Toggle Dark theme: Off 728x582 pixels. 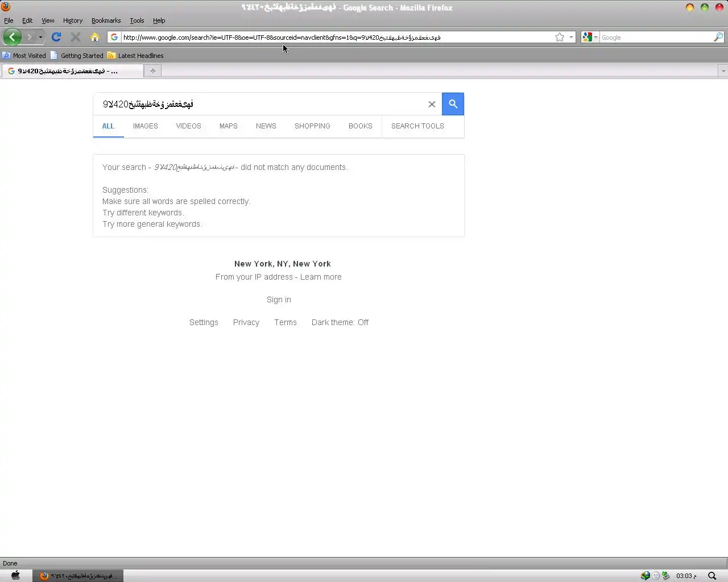click(340, 322)
